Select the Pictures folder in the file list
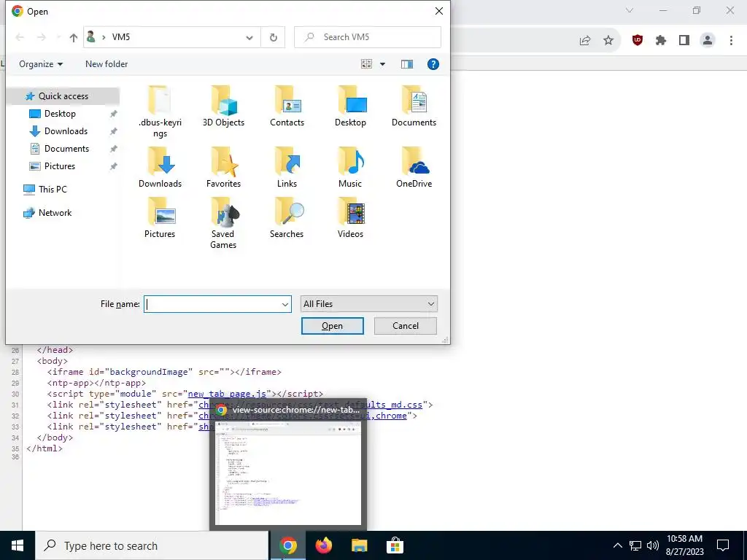Image resolution: width=747 pixels, height=560 pixels. (160, 217)
